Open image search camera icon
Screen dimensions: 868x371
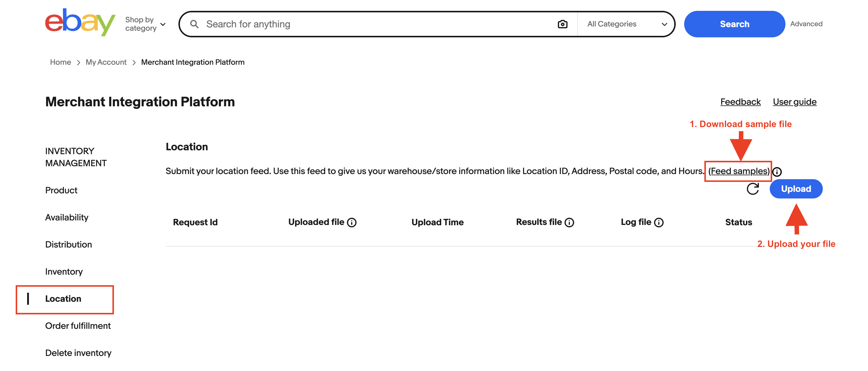[562, 24]
